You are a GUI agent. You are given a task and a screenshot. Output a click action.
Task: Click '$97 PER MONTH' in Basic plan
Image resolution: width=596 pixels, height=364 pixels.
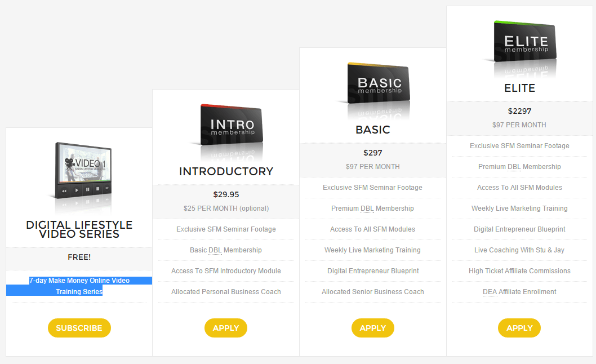click(372, 167)
